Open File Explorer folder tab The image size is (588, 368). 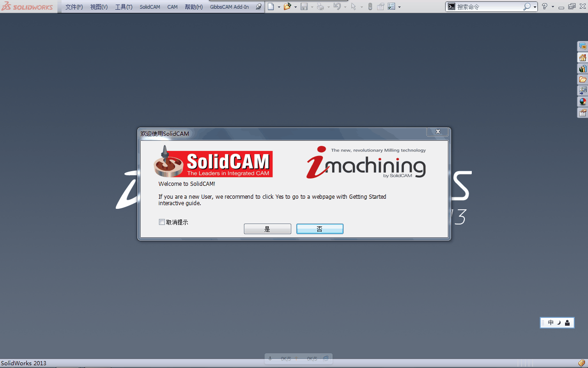pos(582,80)
